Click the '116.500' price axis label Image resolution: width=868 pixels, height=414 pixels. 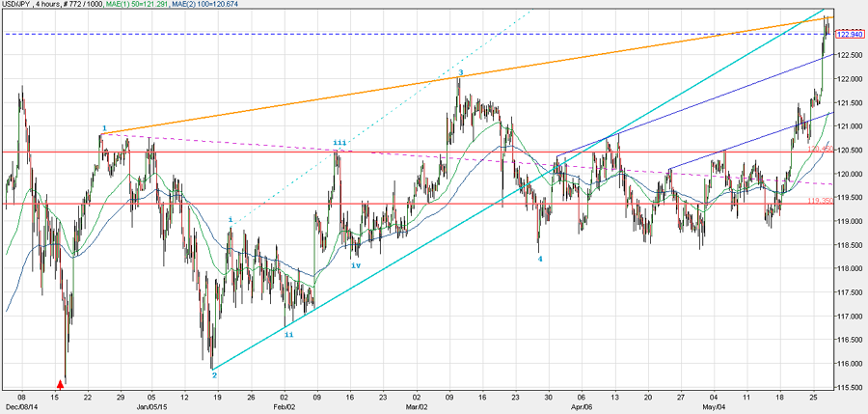(x=850, y=340)
